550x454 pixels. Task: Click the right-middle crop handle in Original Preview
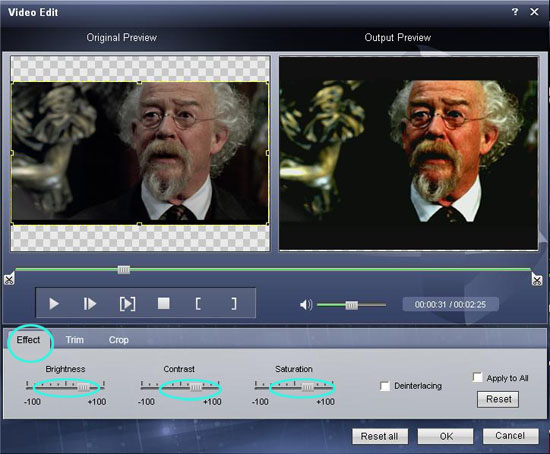[268, 153]
